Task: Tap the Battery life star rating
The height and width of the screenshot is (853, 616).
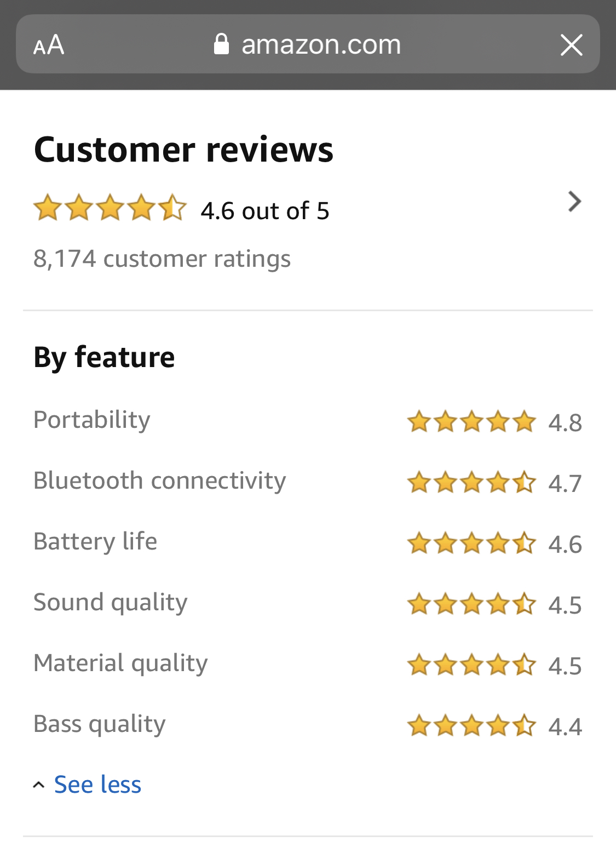Action: [x=471, y=543]
